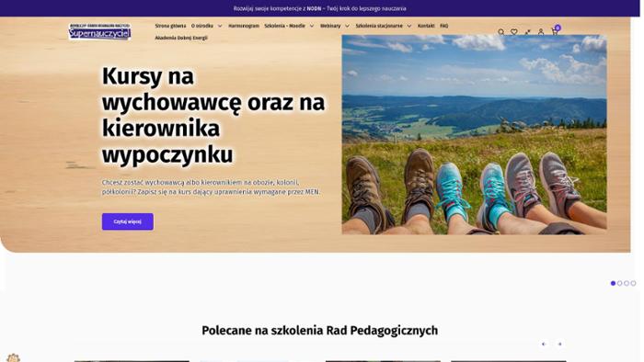Open the Harmonogram menu item
Image resolution: width=644 pixels, height=362 pixels.
244,26
